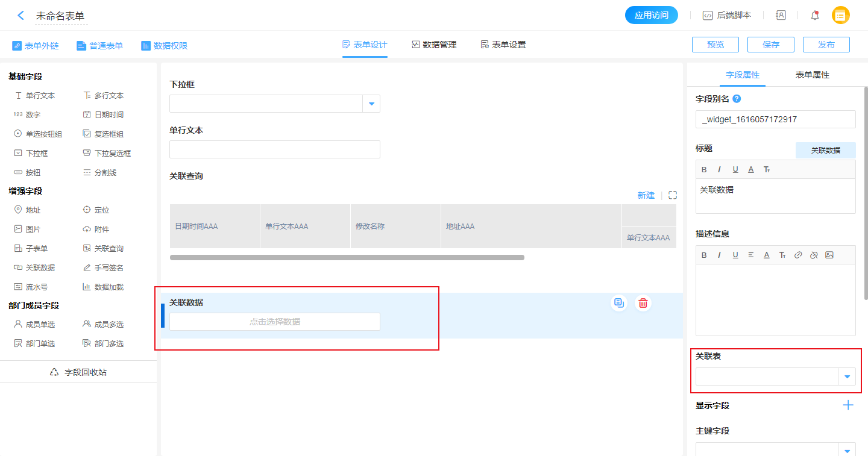Switch to the 表单属性 tab
The width and height of the screenshot is (868, 456).
pos(812,75)
